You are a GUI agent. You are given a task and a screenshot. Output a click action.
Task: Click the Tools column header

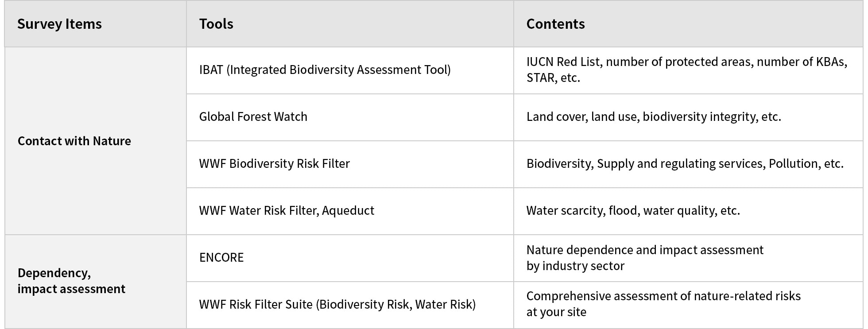[216, 24]
